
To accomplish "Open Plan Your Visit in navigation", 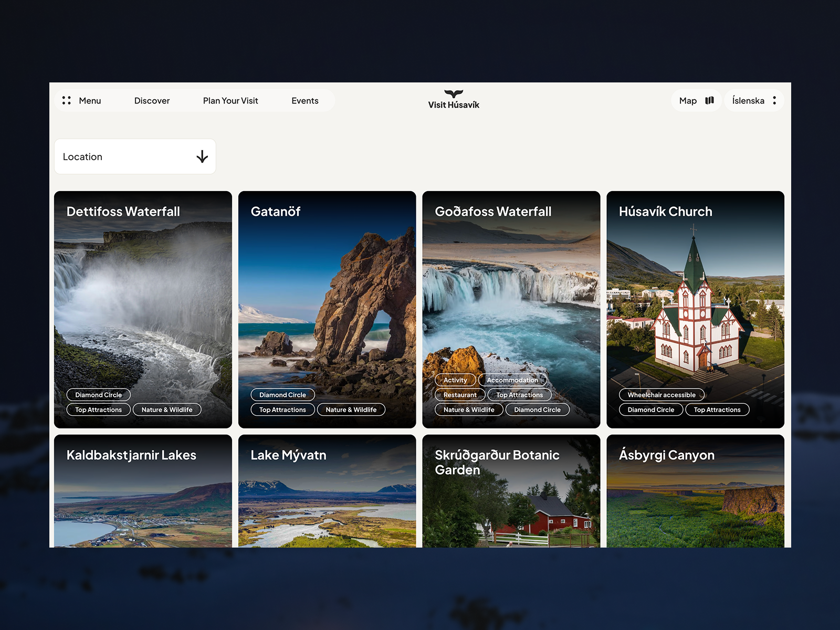I will coord(230,101).
